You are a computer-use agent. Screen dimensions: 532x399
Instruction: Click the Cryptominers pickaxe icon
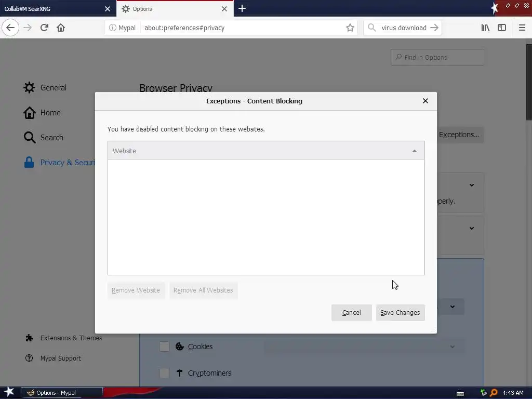pos(179,373)
